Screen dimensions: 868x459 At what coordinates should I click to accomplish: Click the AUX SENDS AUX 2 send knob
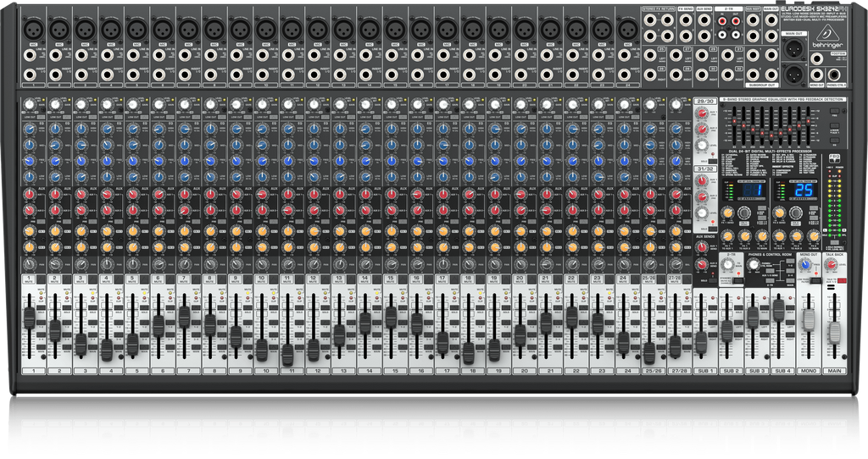pos(701,264)
